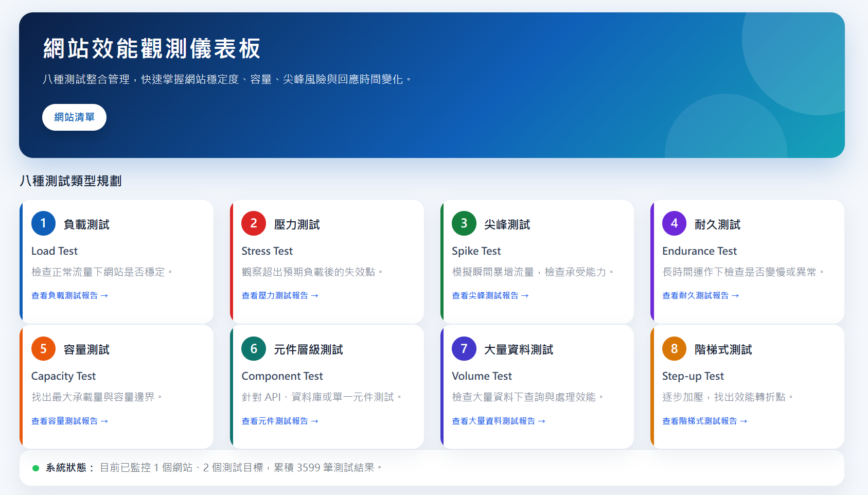The width and height of the screenshot is (868, 495).
Task: Select the green number 3 spike test badge
Action: [x=464, y=223]
